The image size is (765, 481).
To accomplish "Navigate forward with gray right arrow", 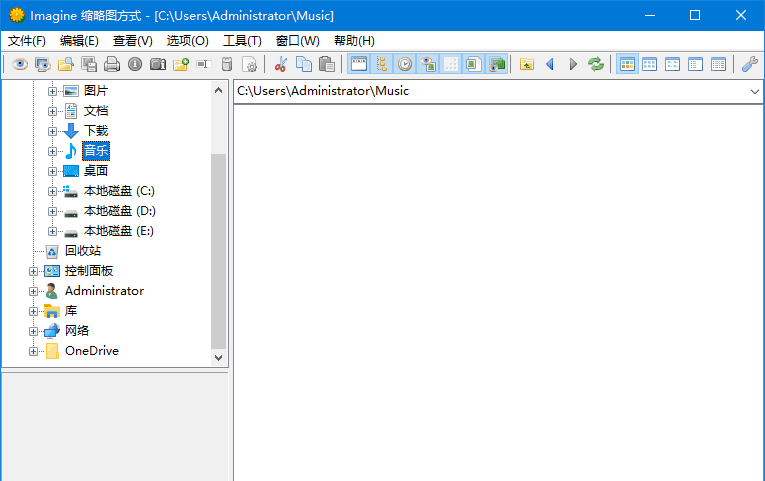I will click(x=573, y=64).
